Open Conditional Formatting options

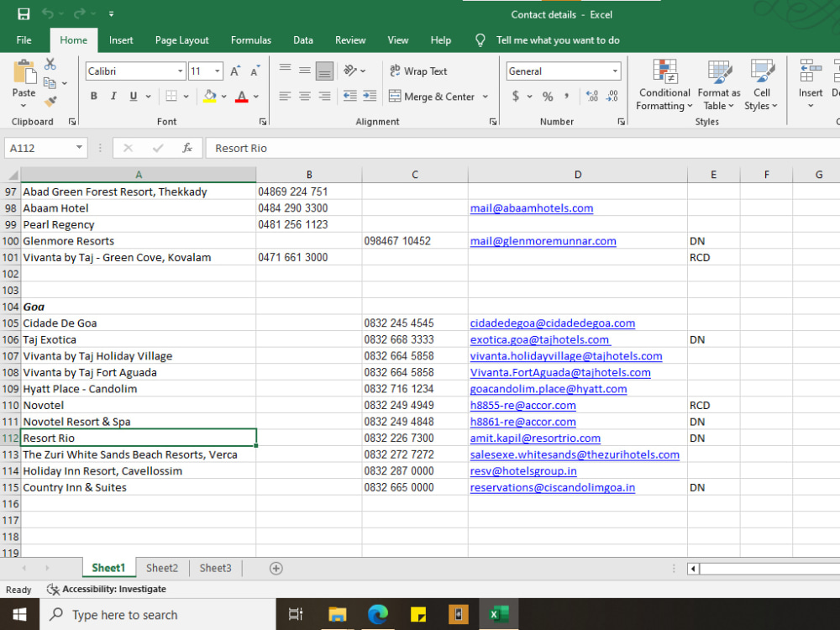pos(664,84)
